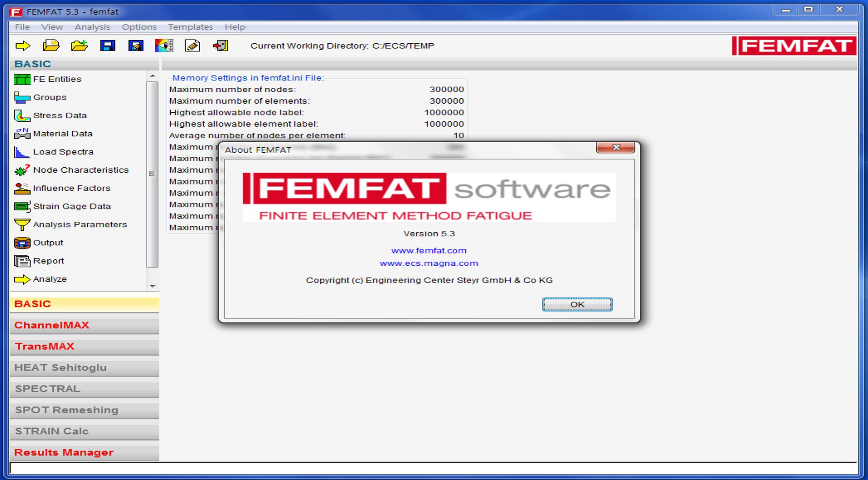Screen dimensions: 868x480
Task: Open the Templates menu
Action: [190, 27]
